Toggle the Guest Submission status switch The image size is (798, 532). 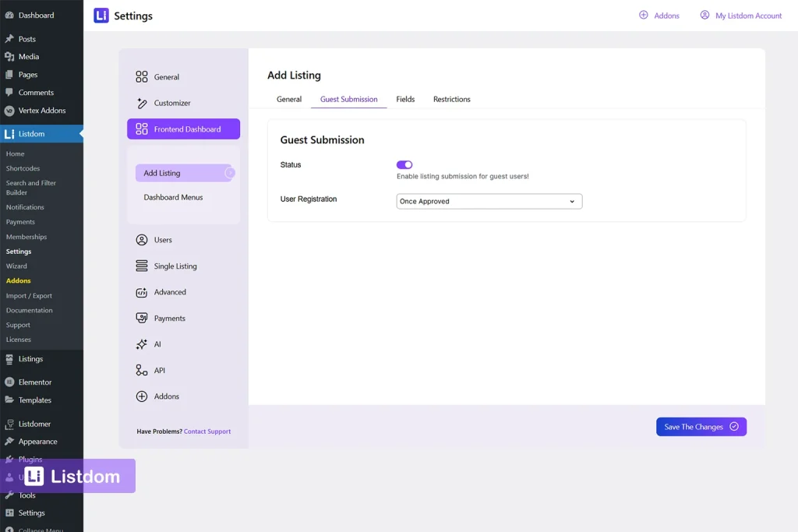tap(404, 164)
